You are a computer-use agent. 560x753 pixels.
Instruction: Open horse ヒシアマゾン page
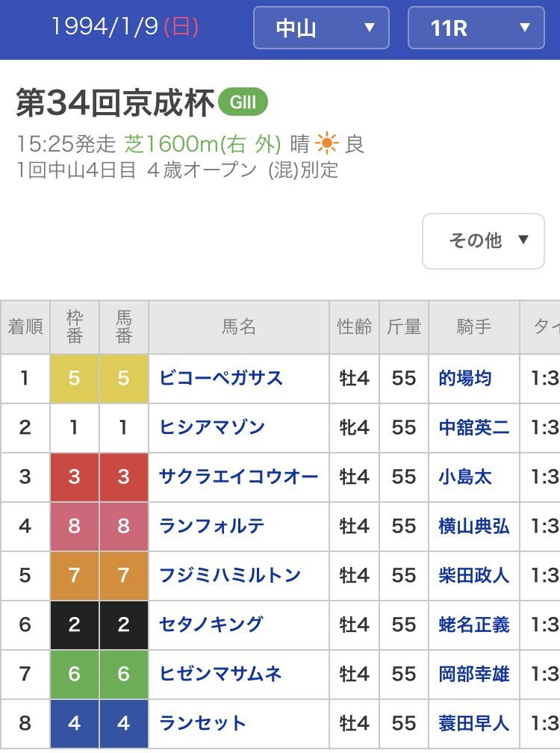point(212,427)
